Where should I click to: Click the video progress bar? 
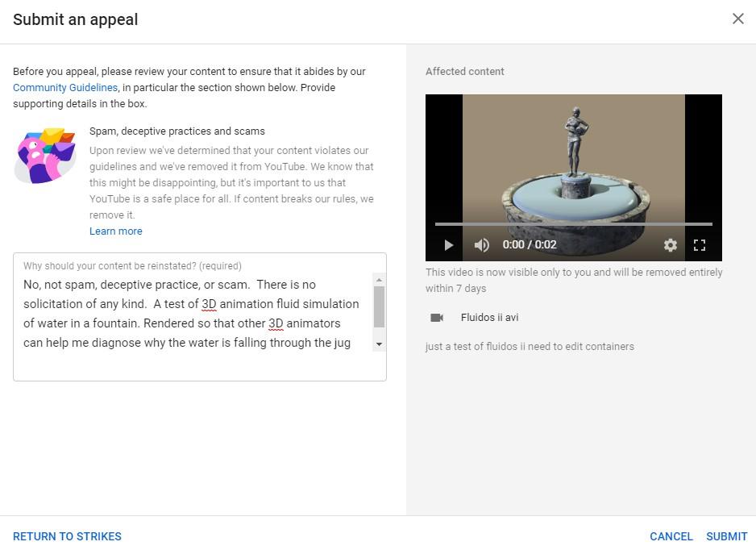573,224
